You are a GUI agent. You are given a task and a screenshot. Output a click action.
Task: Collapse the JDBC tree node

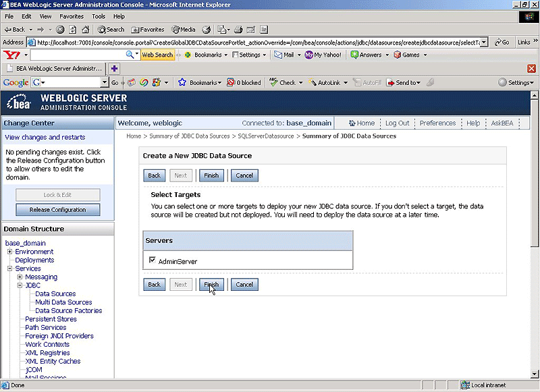click(20, 285)
